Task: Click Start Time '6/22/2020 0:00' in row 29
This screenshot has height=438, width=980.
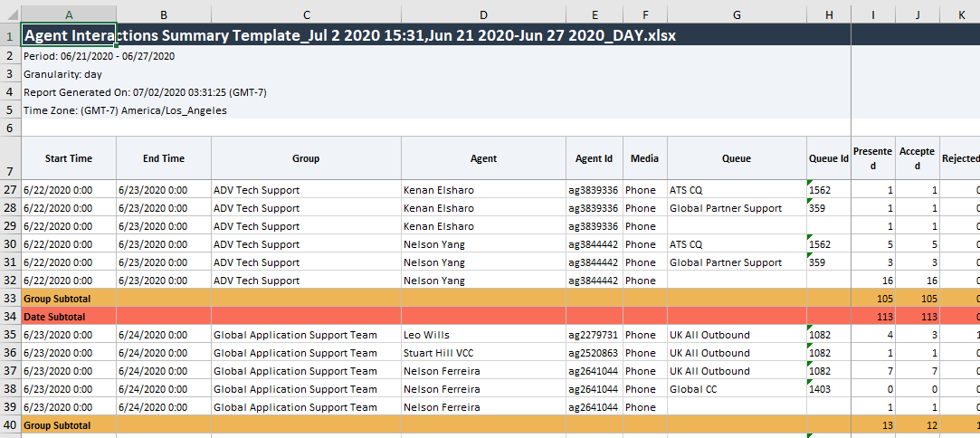Action: 69,225
